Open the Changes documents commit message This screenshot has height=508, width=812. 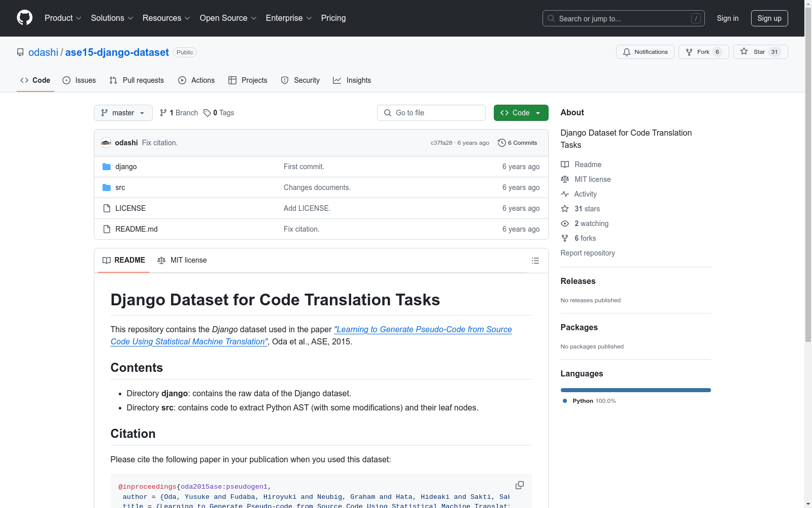[x=317, y=187]
